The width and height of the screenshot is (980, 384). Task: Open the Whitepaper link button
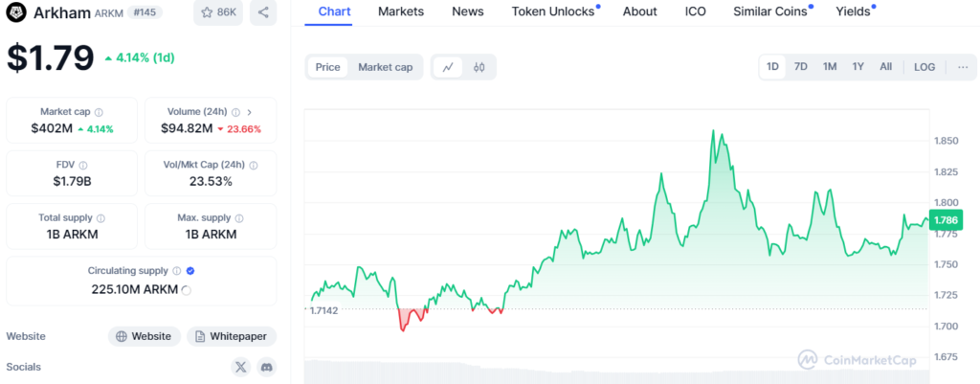coord(232,336)
